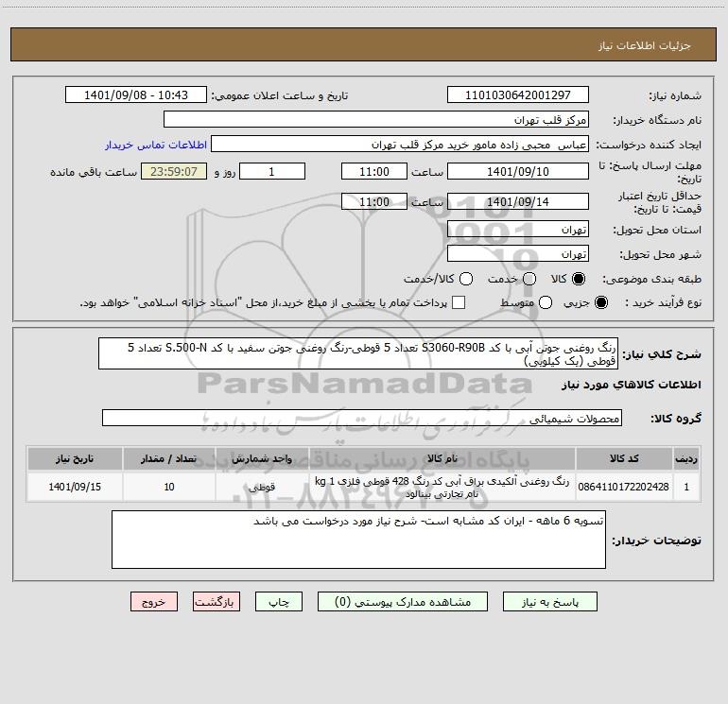Viewport: 728px width, 704px height.
Task: Click the row number cell 1
Action: coord(686,487)
